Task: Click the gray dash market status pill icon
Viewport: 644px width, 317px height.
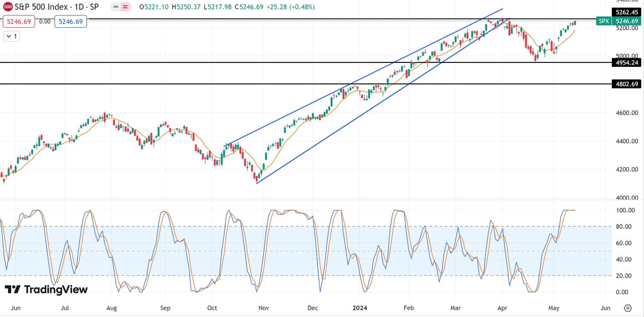Action: click(116, 7)
